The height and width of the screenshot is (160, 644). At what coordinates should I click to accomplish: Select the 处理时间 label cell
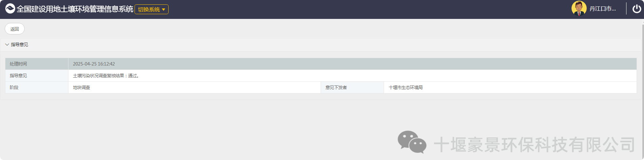[18, 64]
